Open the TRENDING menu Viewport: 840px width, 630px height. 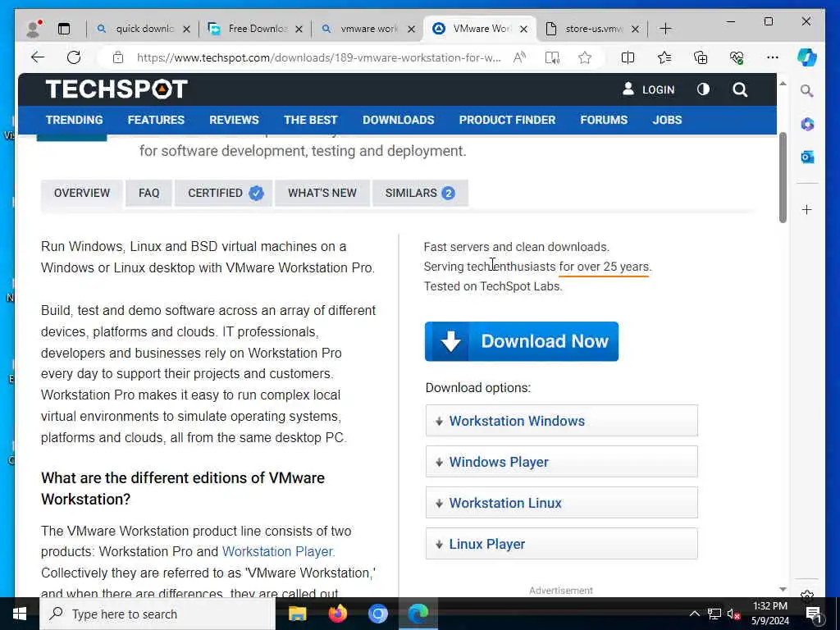pos(75,120)
